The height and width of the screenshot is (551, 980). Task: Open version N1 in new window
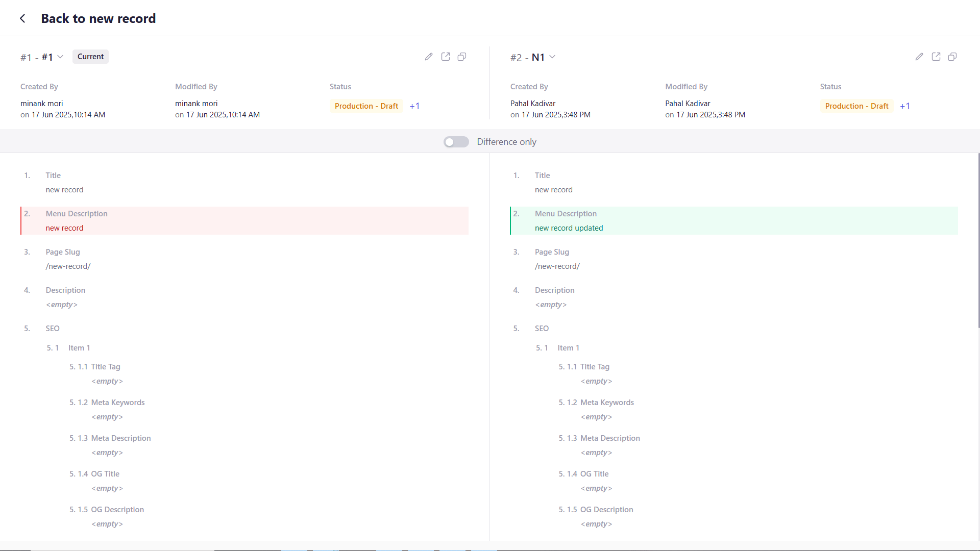936,57
